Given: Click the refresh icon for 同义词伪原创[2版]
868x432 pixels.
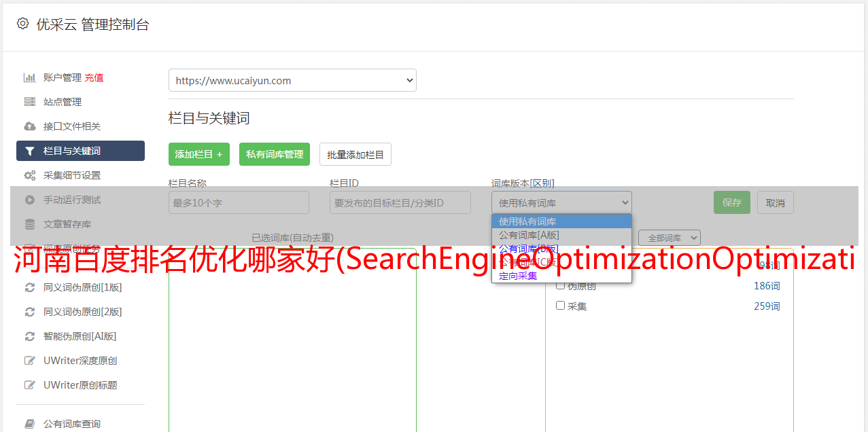Looking at the screenshot, I should click(x=30, y=312).
